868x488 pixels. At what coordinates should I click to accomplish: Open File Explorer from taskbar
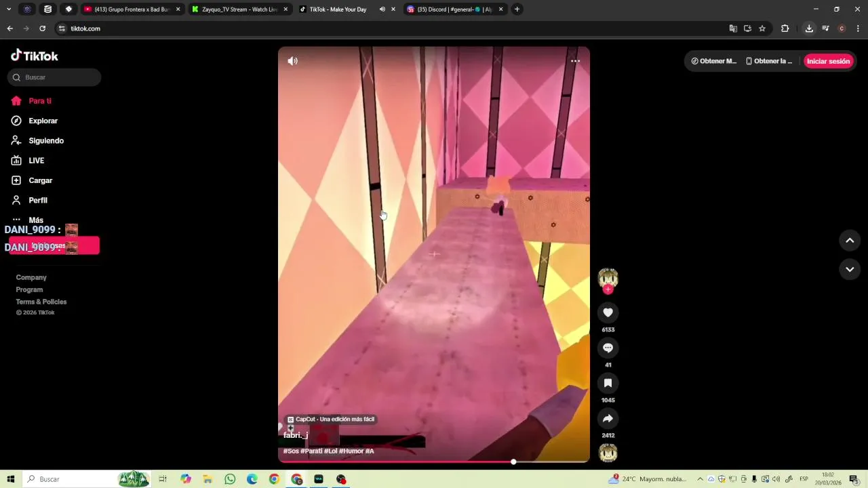point(208,479)
